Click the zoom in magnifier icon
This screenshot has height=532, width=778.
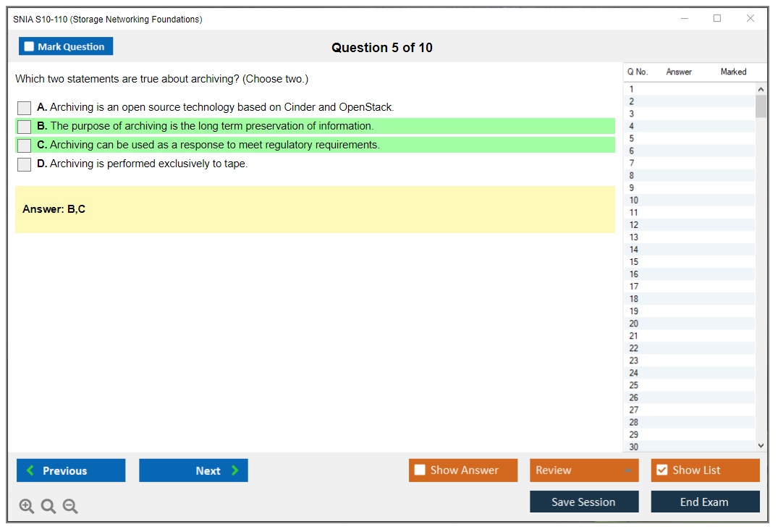[x=27, y=507]
